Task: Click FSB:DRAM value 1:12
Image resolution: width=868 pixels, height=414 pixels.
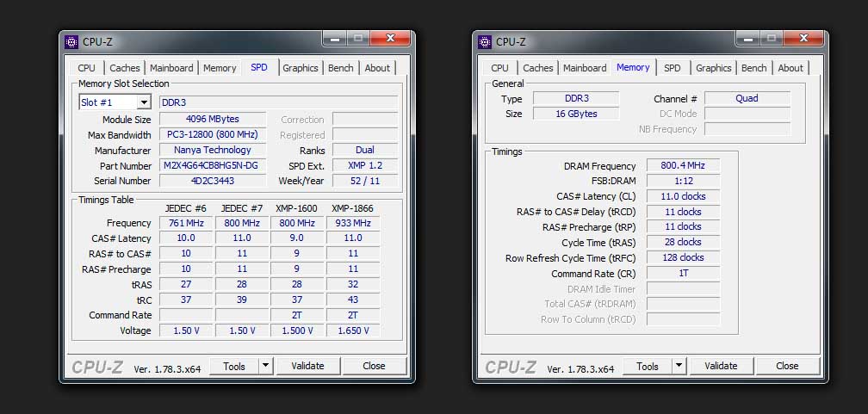Action: pos(683,181)
